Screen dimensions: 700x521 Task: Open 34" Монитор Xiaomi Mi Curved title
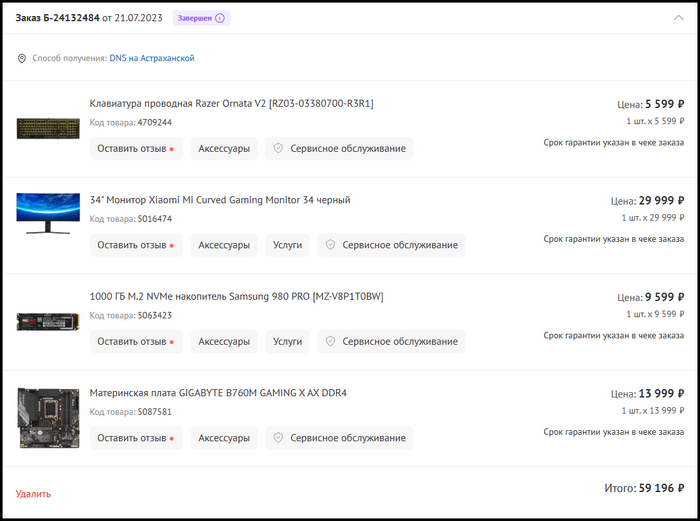point(220,200)
